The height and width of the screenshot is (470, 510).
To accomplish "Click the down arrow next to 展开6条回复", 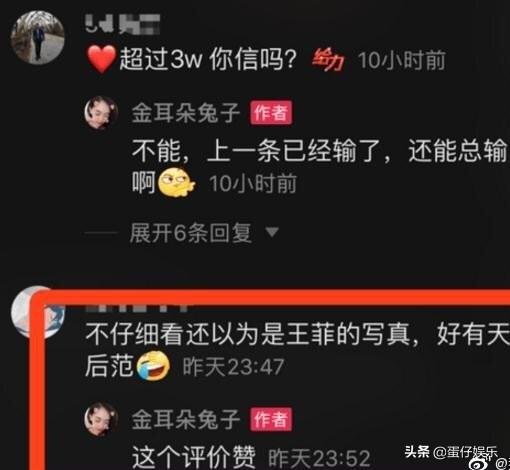I will coord(272,232).
